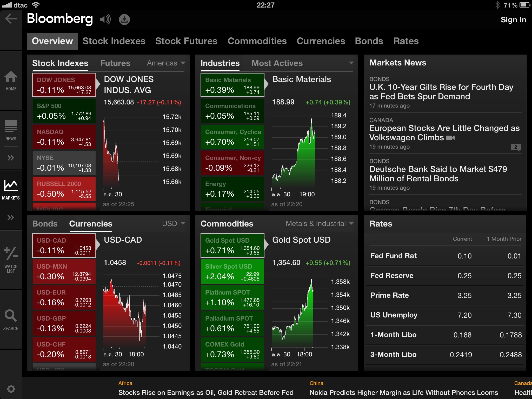Expand the chevrons below News

coord(11,158)
